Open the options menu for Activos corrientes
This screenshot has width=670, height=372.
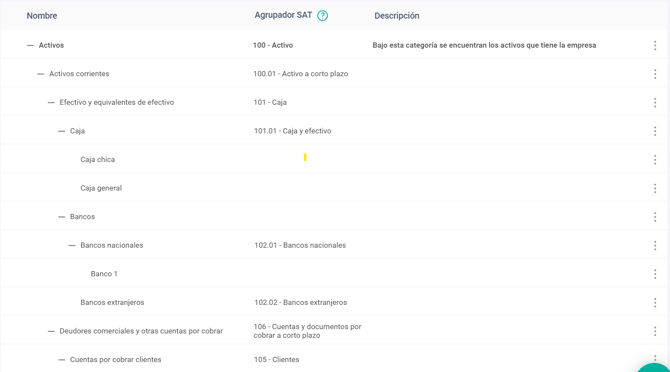[x=655, y=74]
